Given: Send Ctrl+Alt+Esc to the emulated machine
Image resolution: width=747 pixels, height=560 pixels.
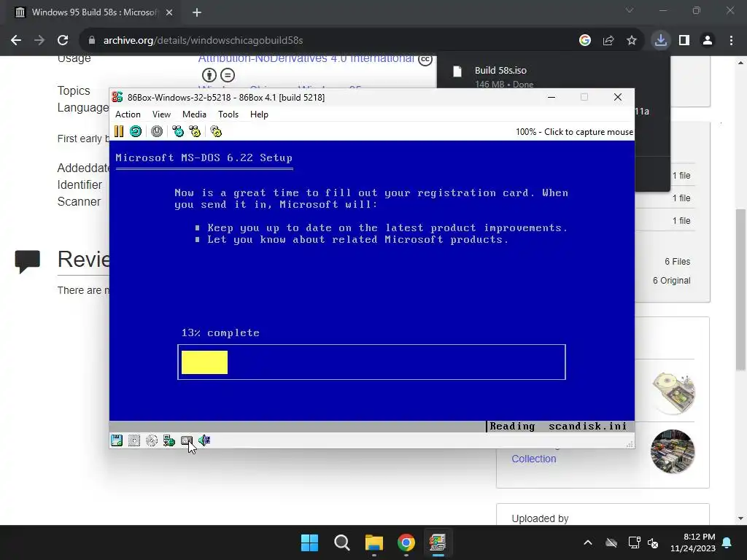Looking at the screenshot, I should tap(195, 131).
